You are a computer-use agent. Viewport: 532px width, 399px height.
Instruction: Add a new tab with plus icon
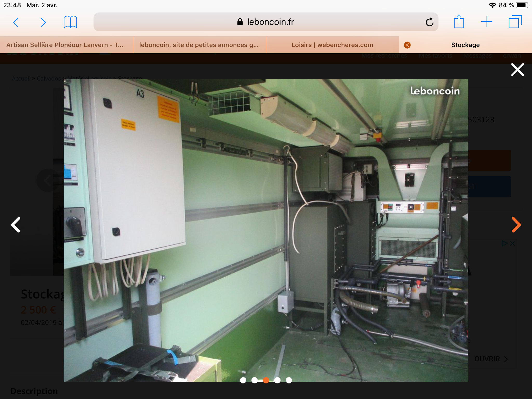tap(487, 22)
